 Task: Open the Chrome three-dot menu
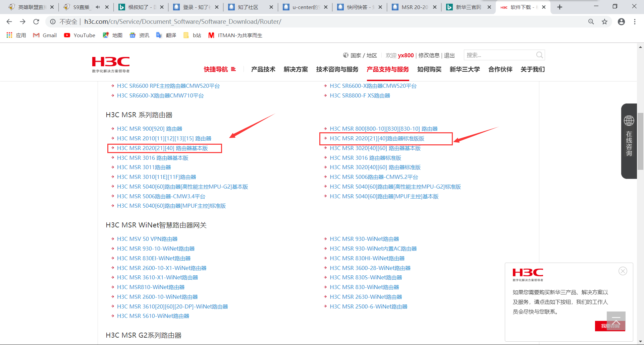(635, 22)
